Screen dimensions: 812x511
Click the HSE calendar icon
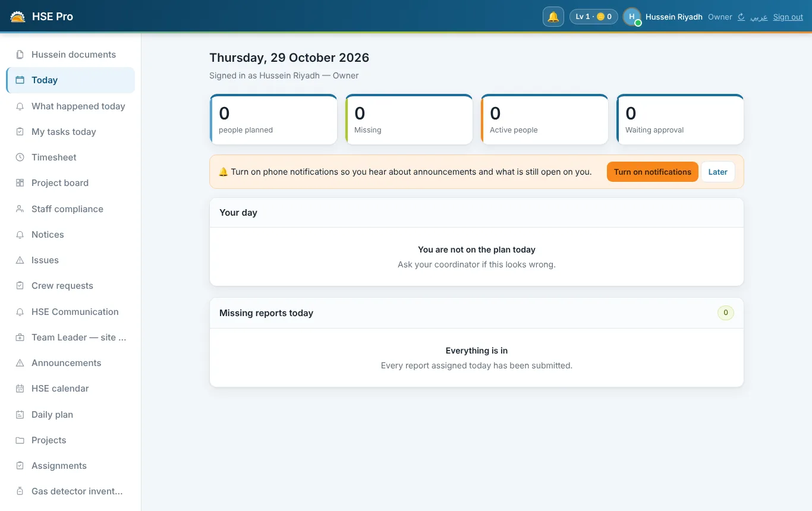20,389
